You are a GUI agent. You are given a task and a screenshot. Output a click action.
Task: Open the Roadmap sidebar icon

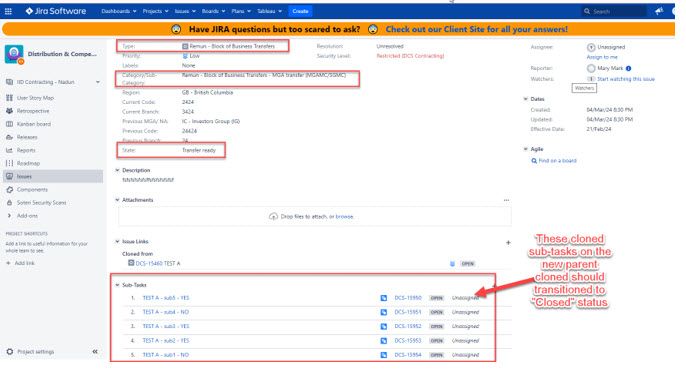[9, 163]
